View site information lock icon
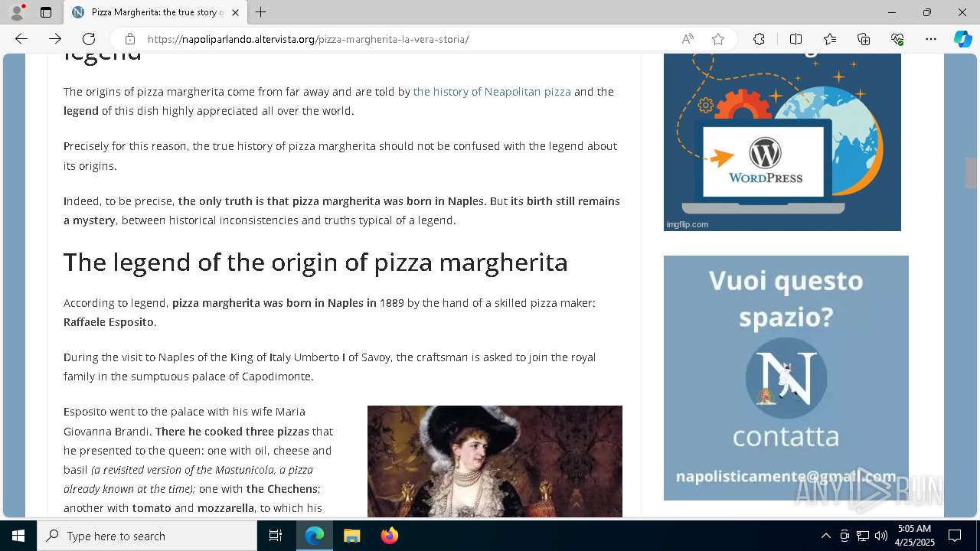 [130, 39]
